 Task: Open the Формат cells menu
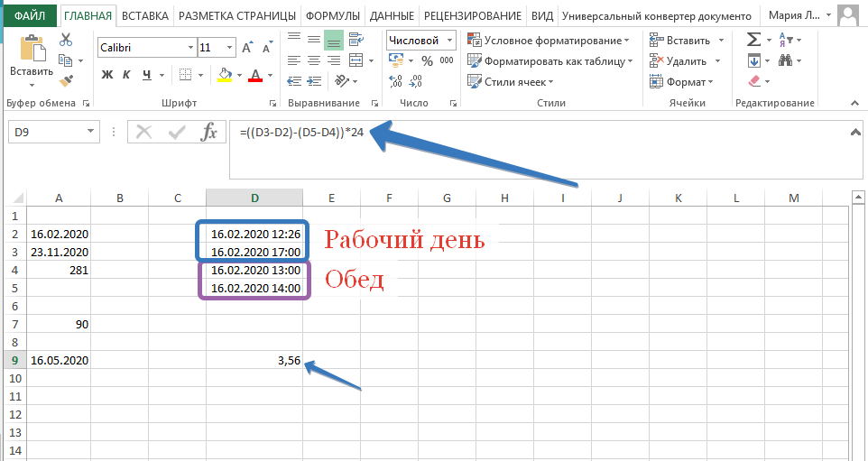coord(681,82)
